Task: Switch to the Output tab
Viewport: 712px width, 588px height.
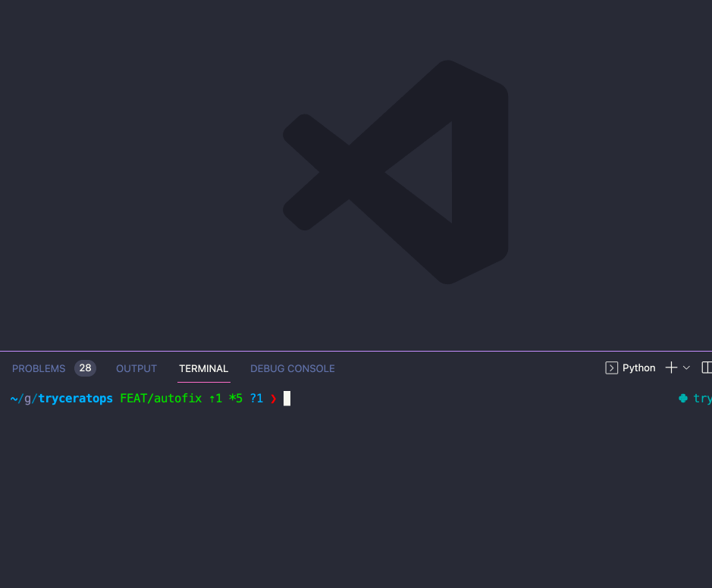Action: (x=136, y=368)
